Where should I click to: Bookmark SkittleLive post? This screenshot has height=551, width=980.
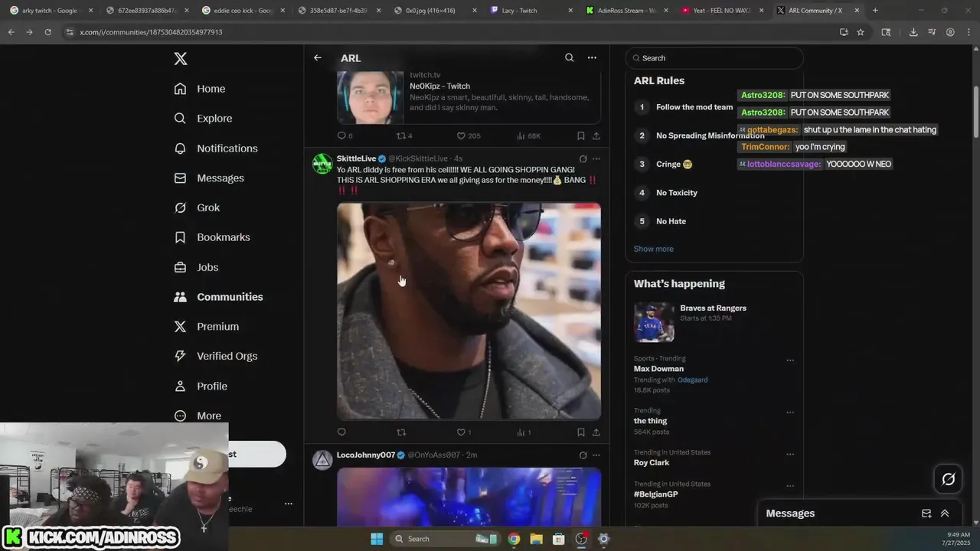click(581, 432)
